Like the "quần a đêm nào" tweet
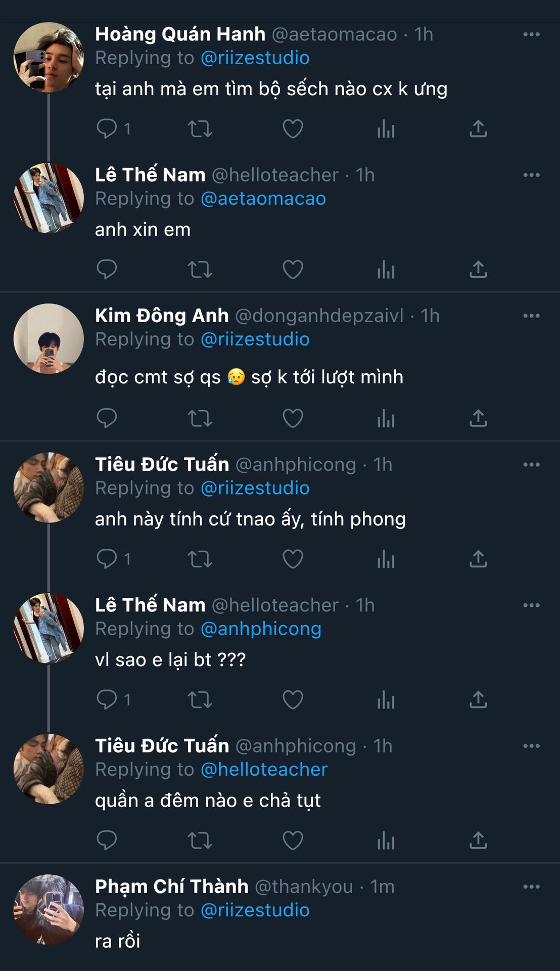This screenshot has width=560, height=971. click(x=293, y=841)
